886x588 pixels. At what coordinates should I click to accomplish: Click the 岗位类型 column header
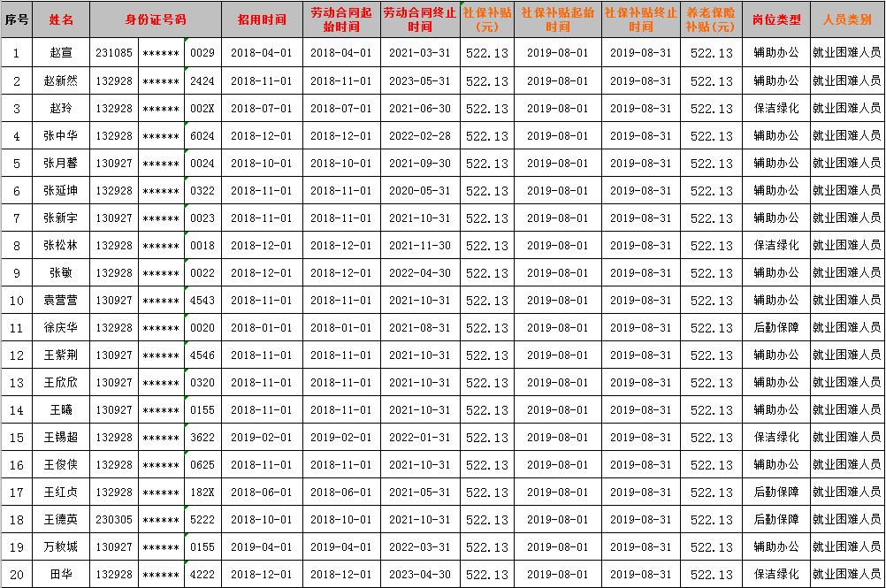[x=775, y=19]
